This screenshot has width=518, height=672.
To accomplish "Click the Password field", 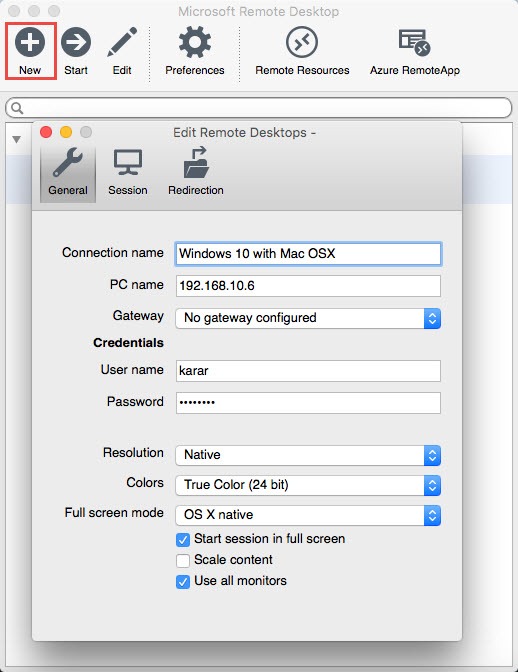I will tap(308, 402).
